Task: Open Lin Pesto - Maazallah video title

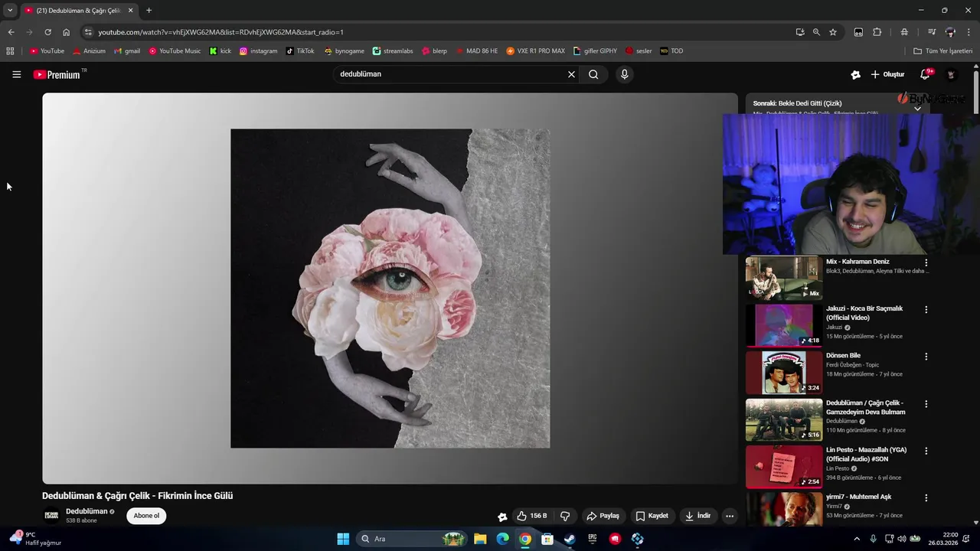Action: coord(866,455)
